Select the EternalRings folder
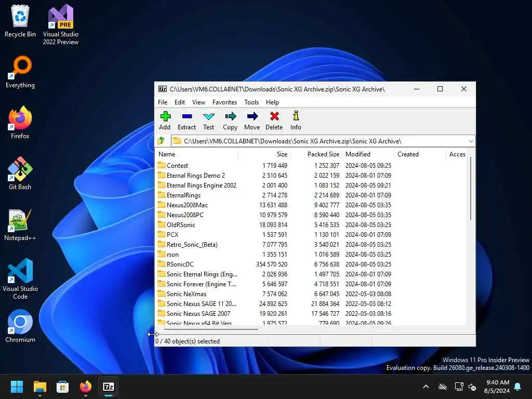Image resolution: width=532 pixels, height=399 pixels. [179, 195]
